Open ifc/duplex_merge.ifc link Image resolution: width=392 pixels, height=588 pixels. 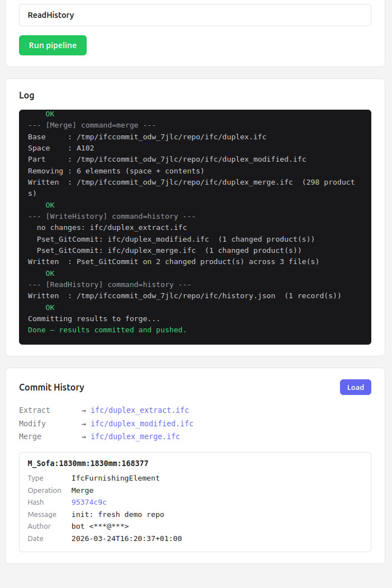135,436
